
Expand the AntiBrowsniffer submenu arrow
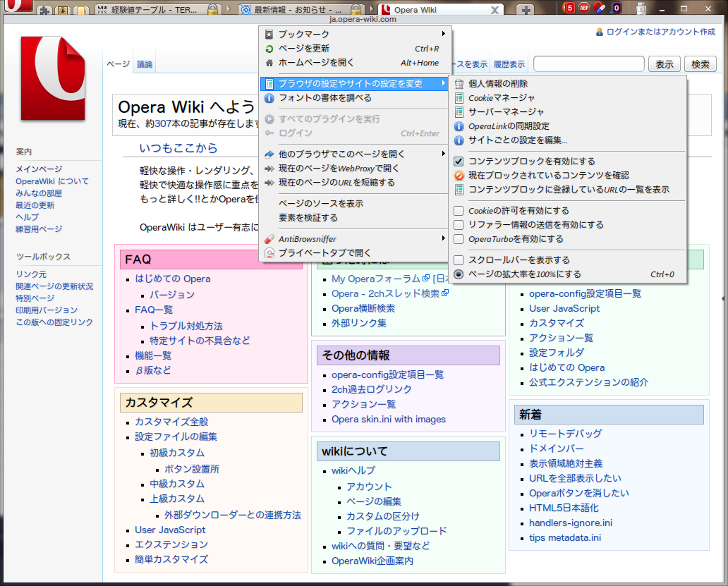[x=444, y=238]
